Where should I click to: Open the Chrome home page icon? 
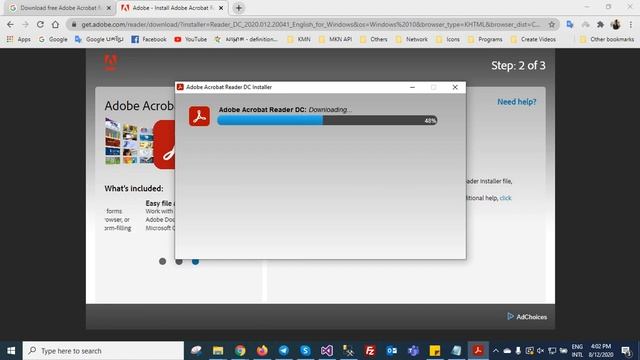coord(55,24)
